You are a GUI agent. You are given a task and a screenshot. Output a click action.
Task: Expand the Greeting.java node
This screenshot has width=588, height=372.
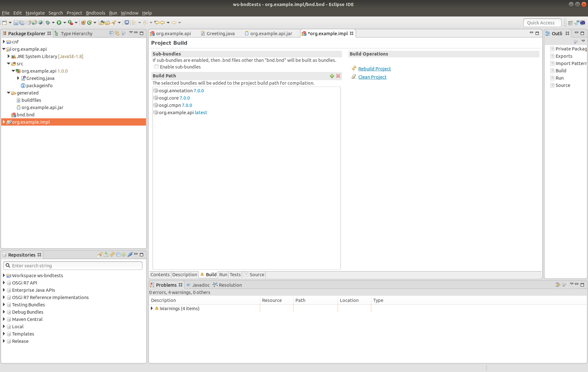point(18,78)
